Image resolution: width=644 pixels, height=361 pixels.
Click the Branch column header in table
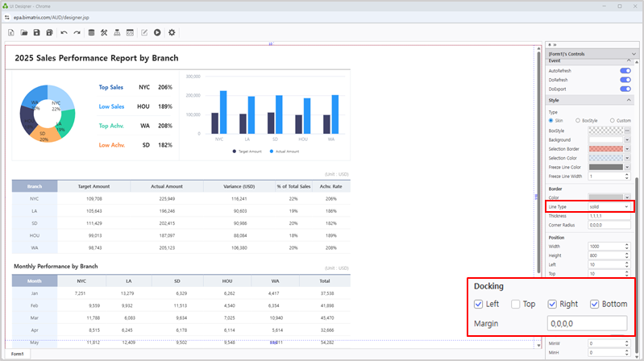[35, 186]
